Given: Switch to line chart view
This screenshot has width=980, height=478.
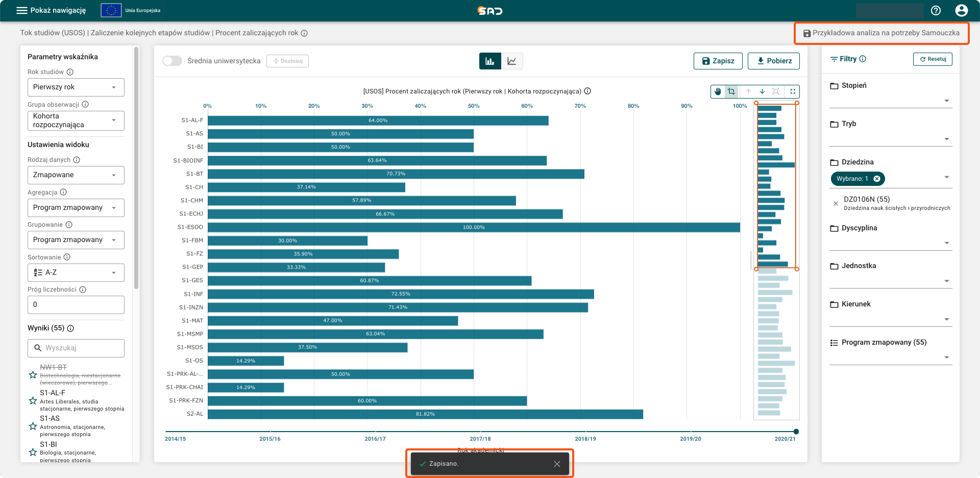Looking at the screenshot, I should click(512, 61).
